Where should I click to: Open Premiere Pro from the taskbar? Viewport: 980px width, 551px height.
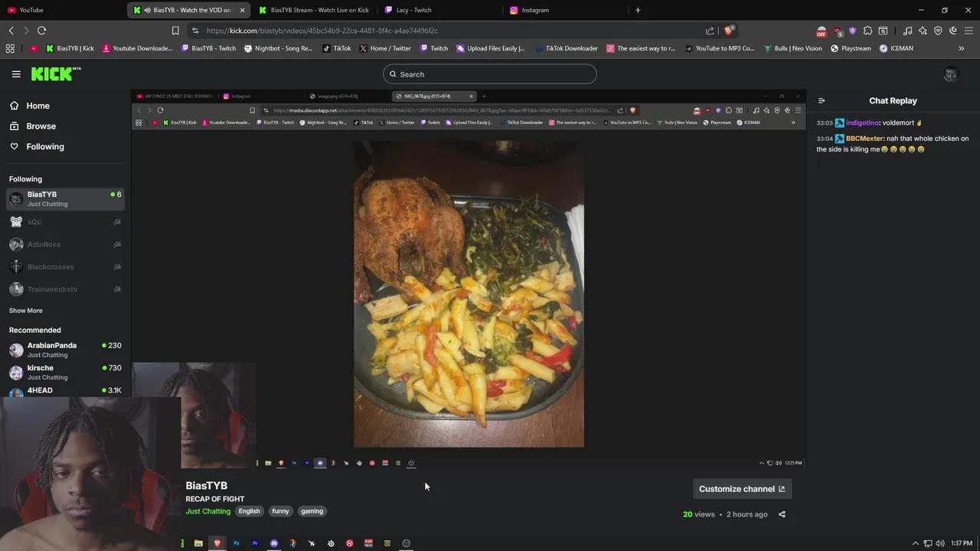[255, 543]
